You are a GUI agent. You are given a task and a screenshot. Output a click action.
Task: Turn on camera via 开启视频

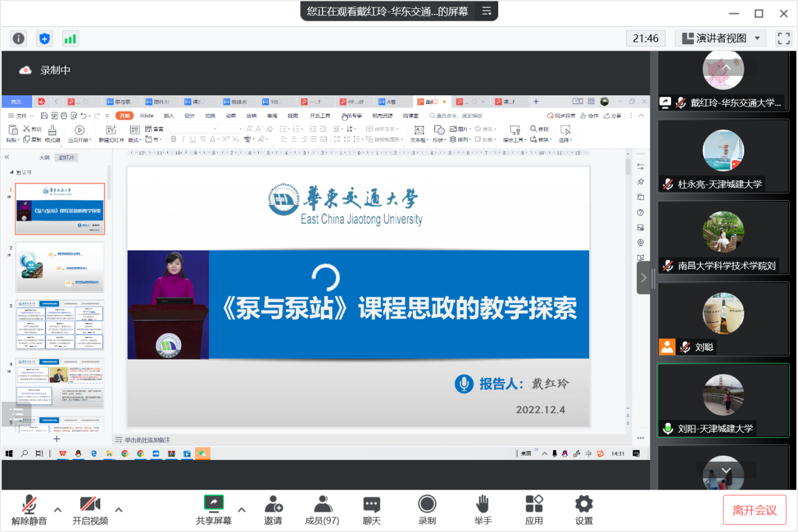(x=90, y=509)
